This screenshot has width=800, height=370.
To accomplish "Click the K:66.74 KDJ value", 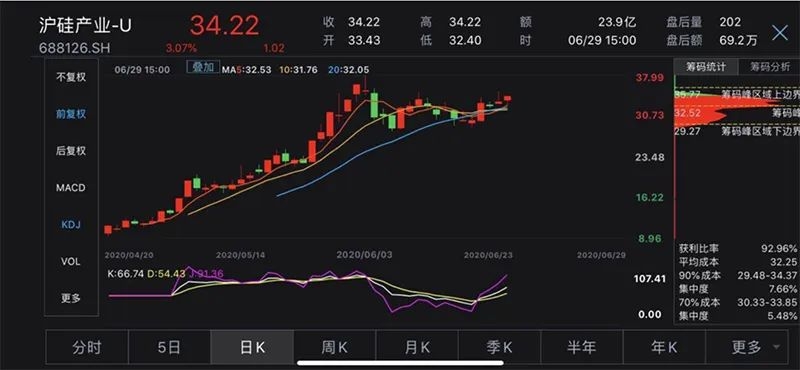I will [125, 274].
